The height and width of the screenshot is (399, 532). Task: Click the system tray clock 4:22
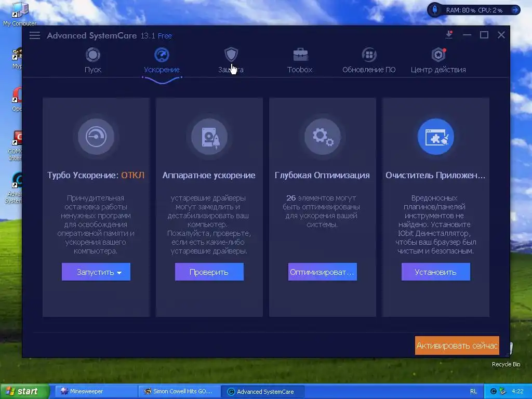pos(517,391)
